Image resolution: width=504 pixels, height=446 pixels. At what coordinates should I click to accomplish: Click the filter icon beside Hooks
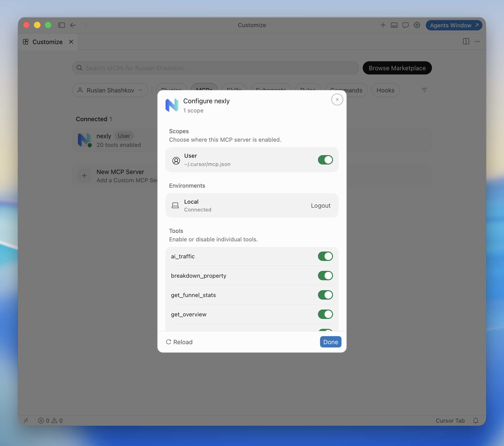424,90
